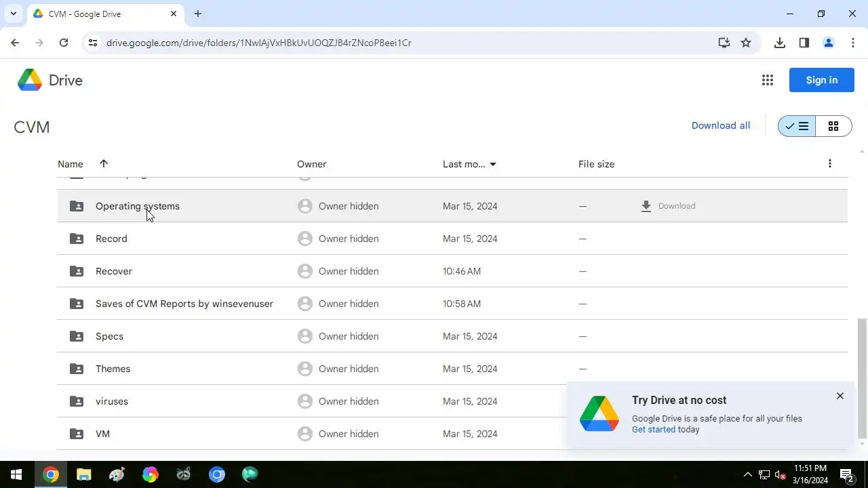Screen dimensions: 868x488
Task: Open column header more options menu
Action: click(829, 163)
